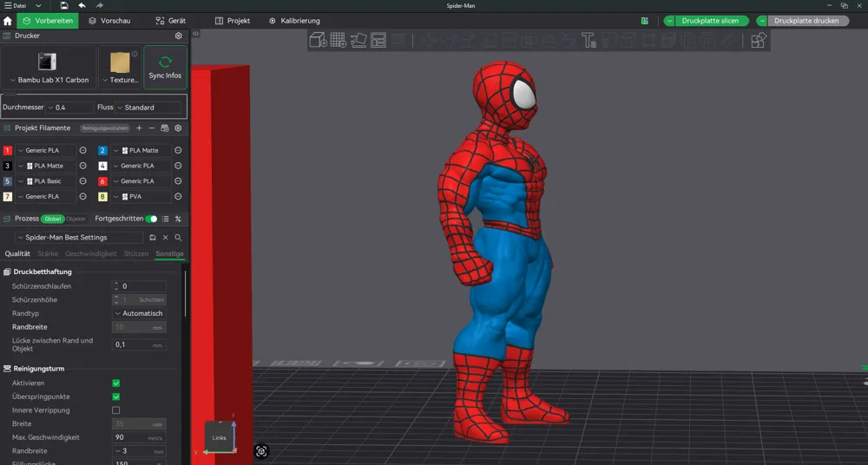Screen dimensions: 868x465
Task: Click the red filament 1 color swatch
Action: click(8, 150)
